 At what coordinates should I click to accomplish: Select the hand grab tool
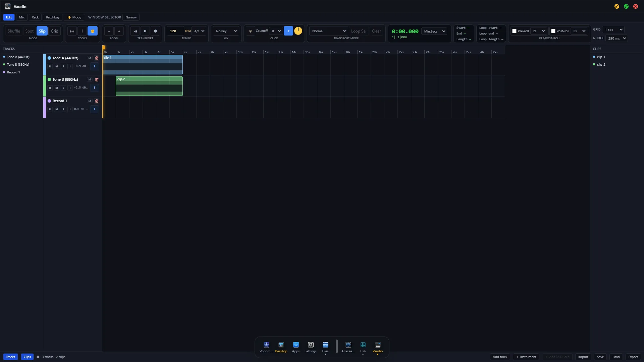coord(93,31)
